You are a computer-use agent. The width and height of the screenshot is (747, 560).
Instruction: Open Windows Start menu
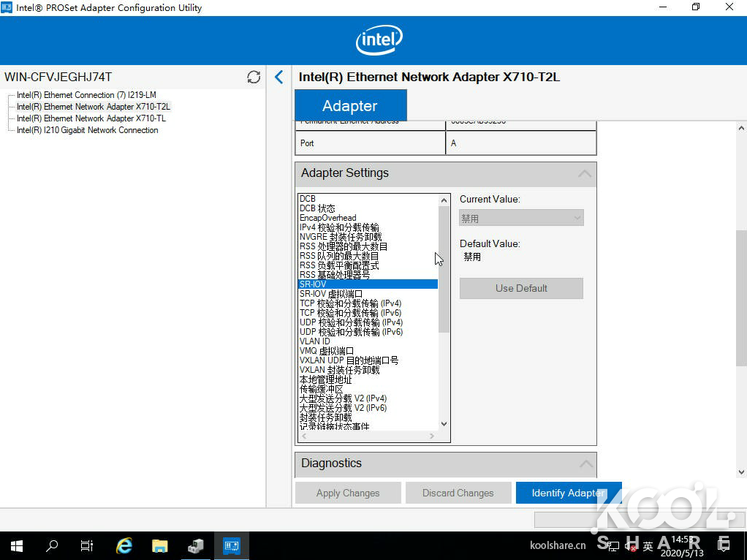17,545
